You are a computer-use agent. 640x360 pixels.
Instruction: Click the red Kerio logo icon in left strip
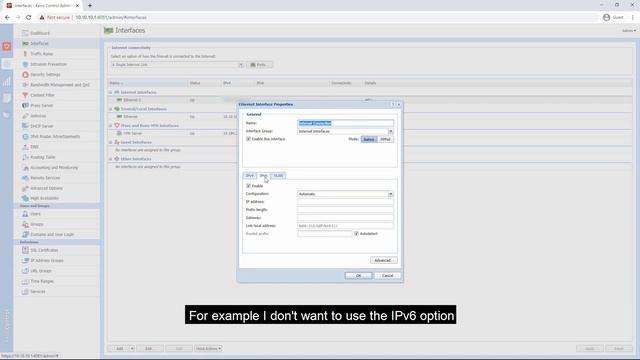(x=7, y=46)
